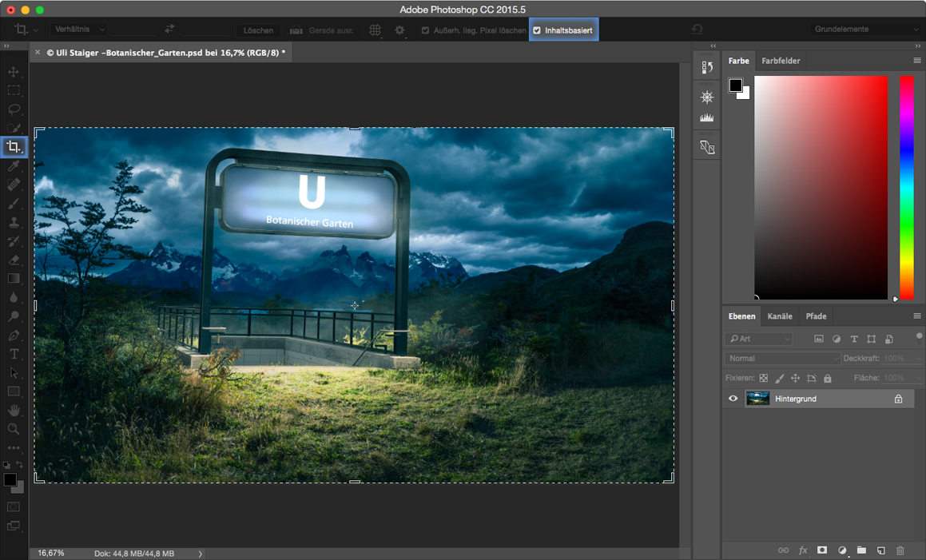Viewport: 926px width, 560px height.
Task: Create a new layer group
Action: pyautogui.click(x=861, y=550)
